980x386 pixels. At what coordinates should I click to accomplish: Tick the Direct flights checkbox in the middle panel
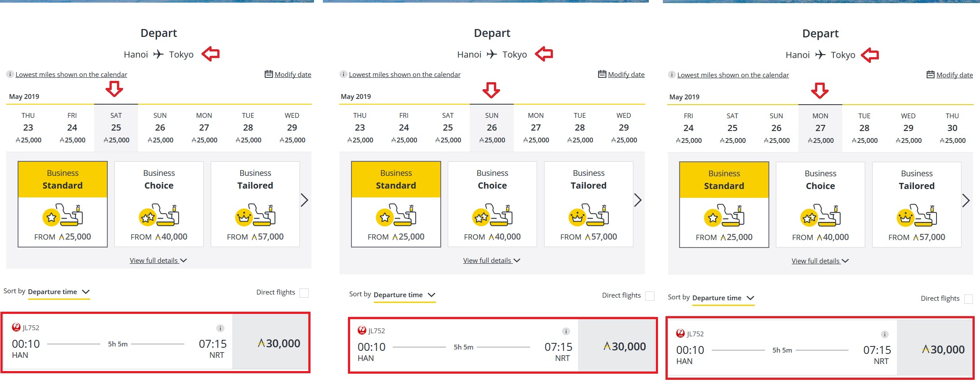tap(650, 296)
